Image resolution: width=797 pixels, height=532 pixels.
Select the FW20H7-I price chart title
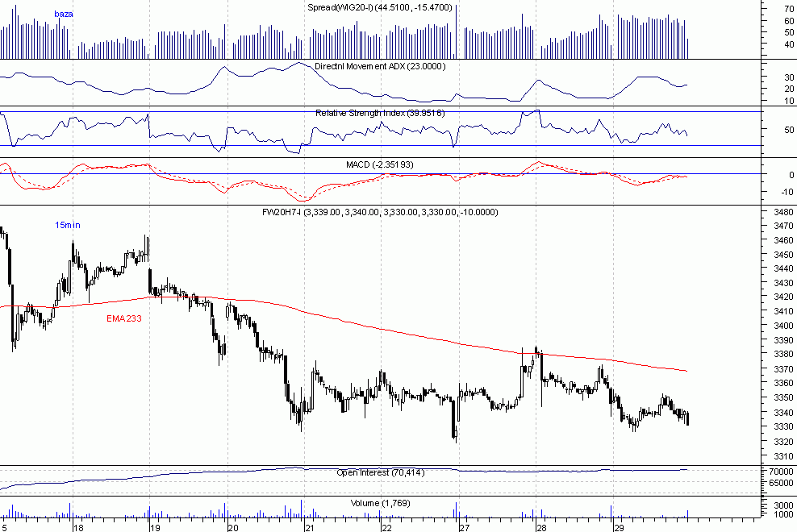(x=380, y=212)
